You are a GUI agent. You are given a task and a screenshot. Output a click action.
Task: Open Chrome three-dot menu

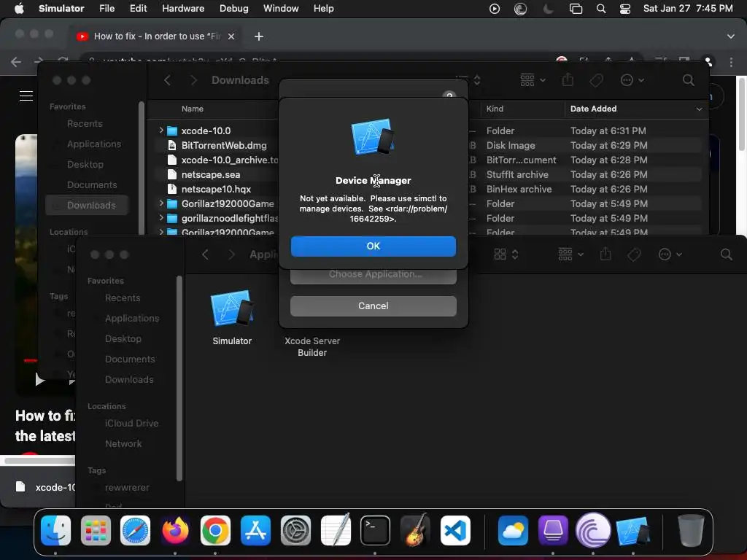(x=731, y=62)
